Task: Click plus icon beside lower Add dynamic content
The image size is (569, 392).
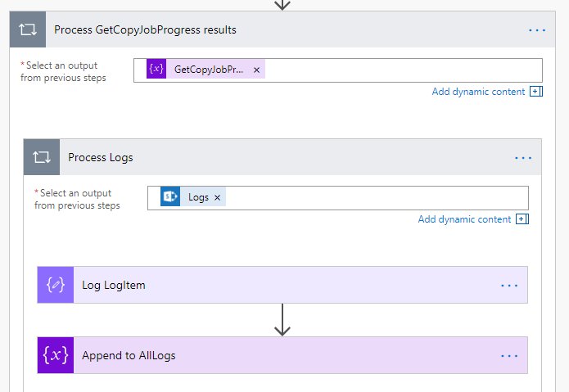Action: pos(522,219)
